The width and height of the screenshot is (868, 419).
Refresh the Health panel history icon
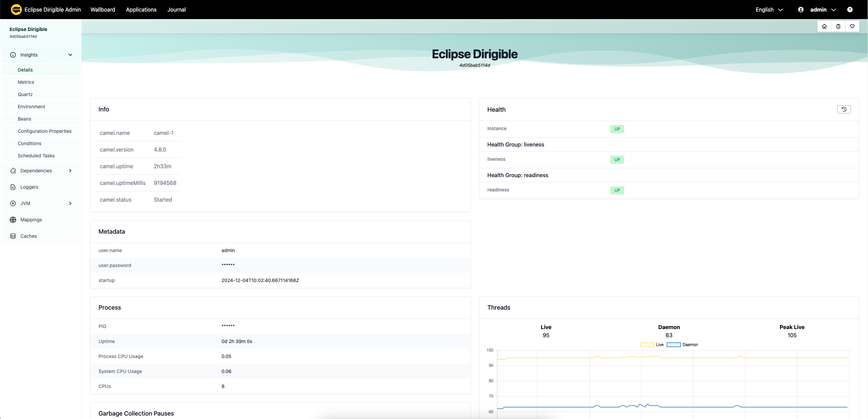click(844, 109)
